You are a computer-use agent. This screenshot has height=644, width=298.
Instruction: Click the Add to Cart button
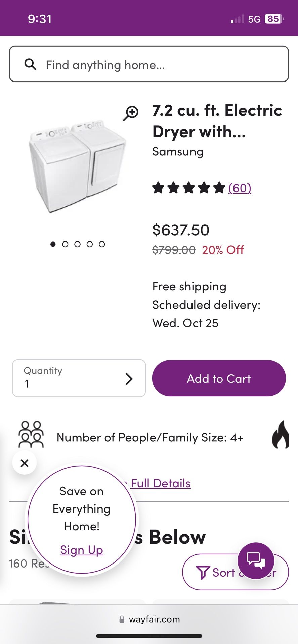coord(219,378)
